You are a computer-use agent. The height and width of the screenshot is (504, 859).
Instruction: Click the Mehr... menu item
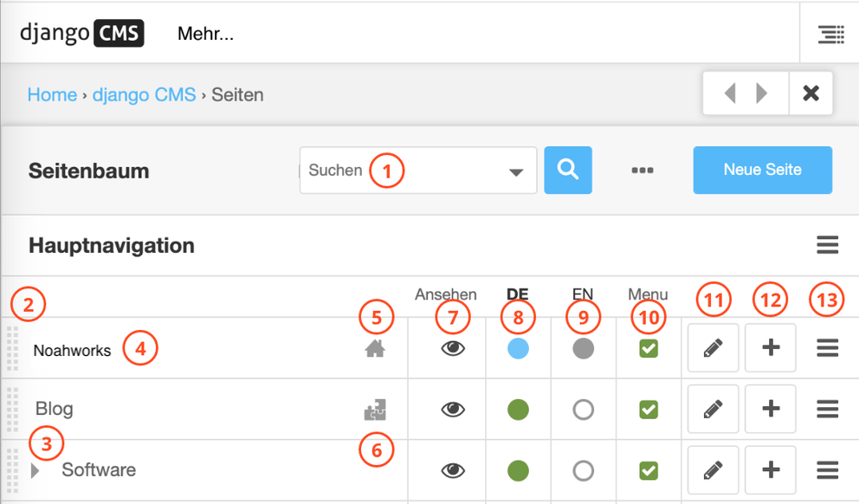(x=205, y=34)
